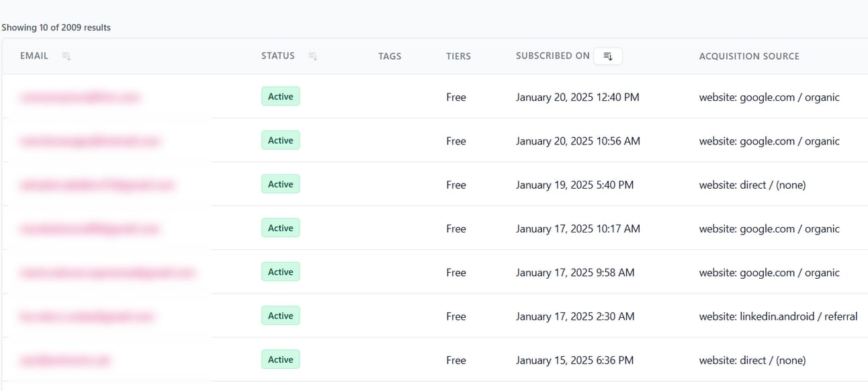Click the ACQUISITION SOURCE column header
The image size is (868, 391).
point(749,56)
